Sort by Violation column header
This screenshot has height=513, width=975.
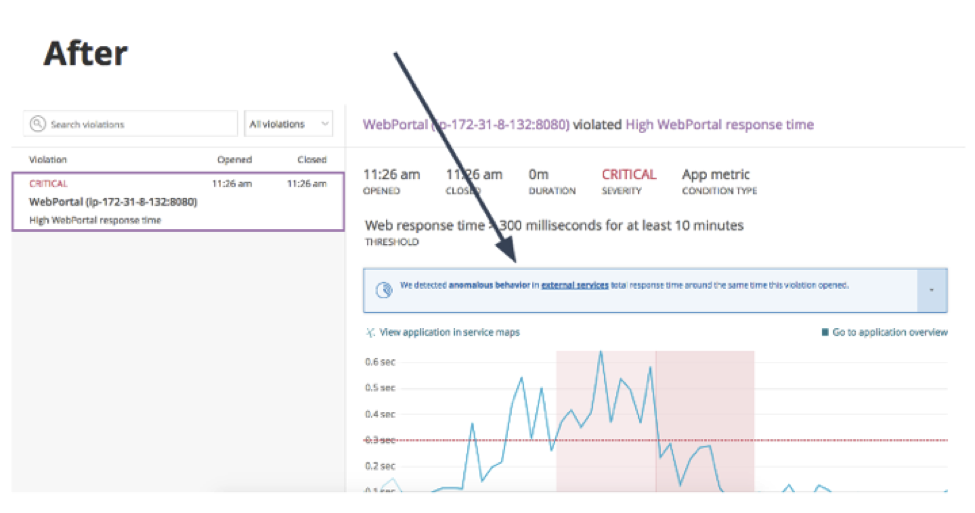[x=48, y=160]
